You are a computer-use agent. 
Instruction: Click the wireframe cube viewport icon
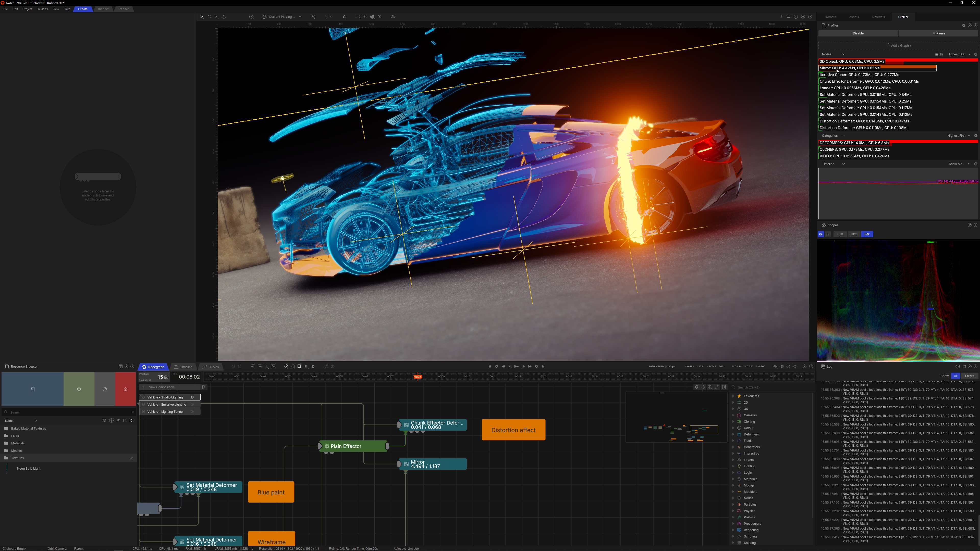pyautogui.click(x=379, y=17)
